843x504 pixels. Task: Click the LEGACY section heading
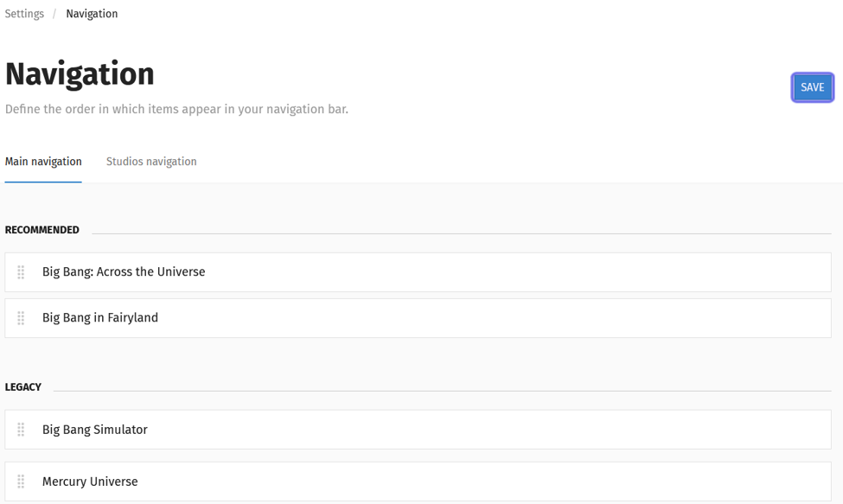23,387
